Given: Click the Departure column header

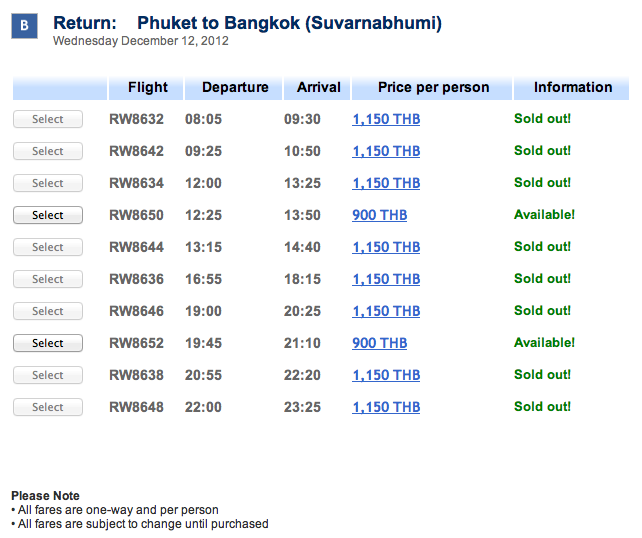Looking at the screenshot, I should pos(235,87).
